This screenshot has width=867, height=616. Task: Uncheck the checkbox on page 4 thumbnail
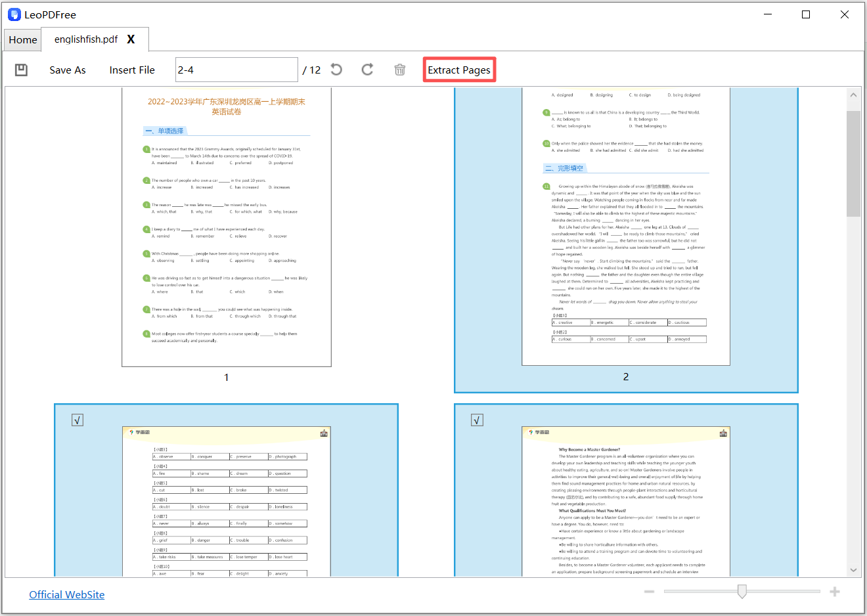click(476, 419)
